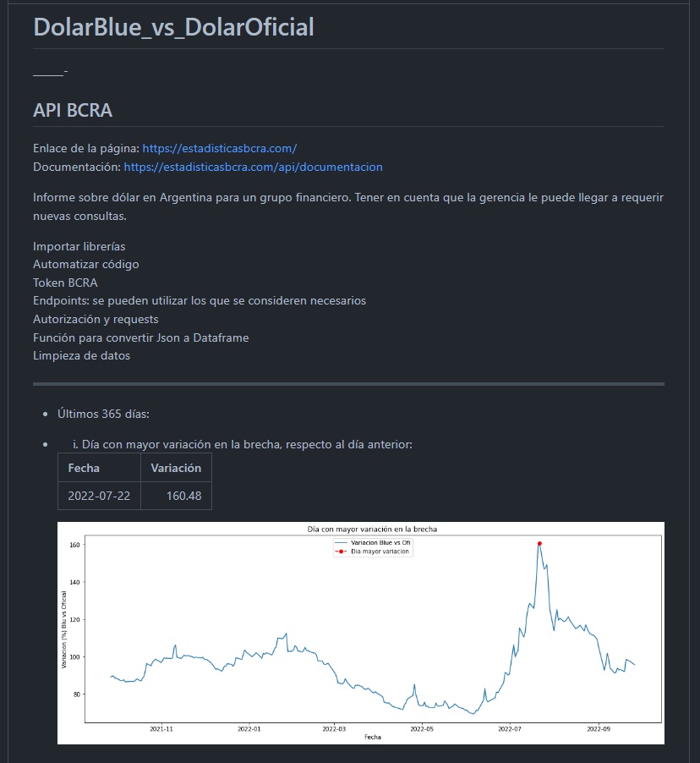This screenshot has height=763, width=700.
Task: Click the 'Token BCRA' line
Action: point(65,283)
